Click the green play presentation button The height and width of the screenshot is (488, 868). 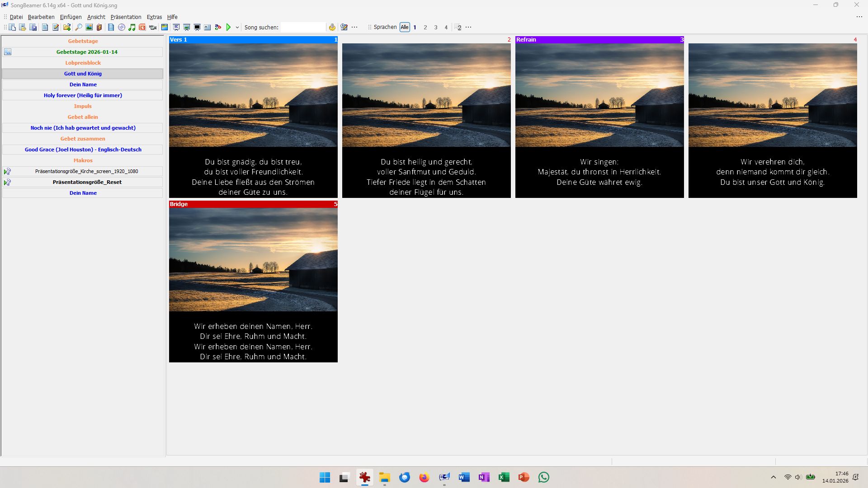pos(228,27)
